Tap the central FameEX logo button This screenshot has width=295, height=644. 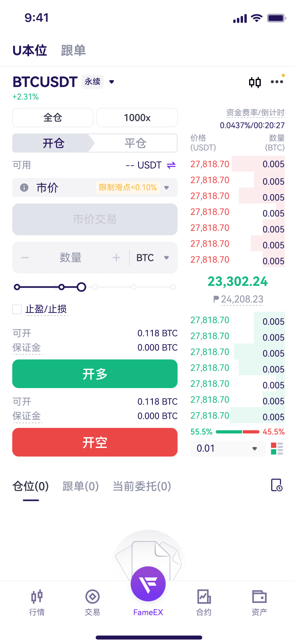click(148, 584)
